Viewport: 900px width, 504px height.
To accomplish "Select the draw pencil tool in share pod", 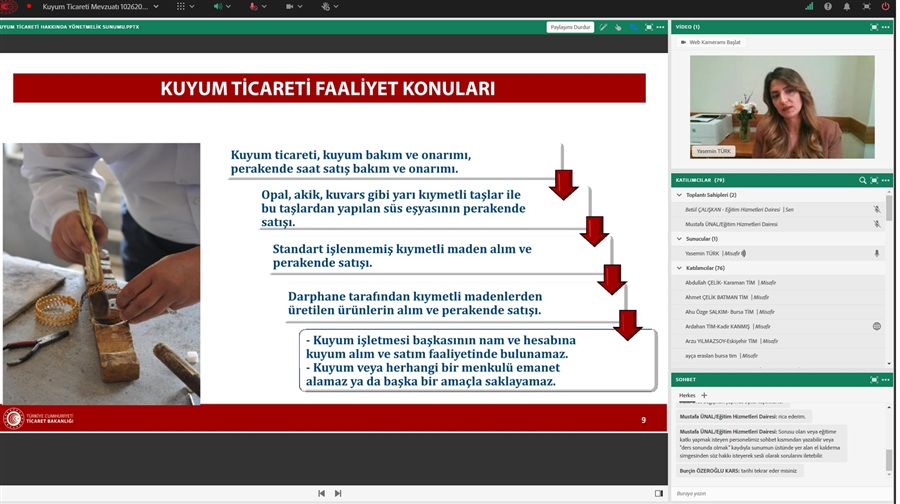I will (603, 27).
